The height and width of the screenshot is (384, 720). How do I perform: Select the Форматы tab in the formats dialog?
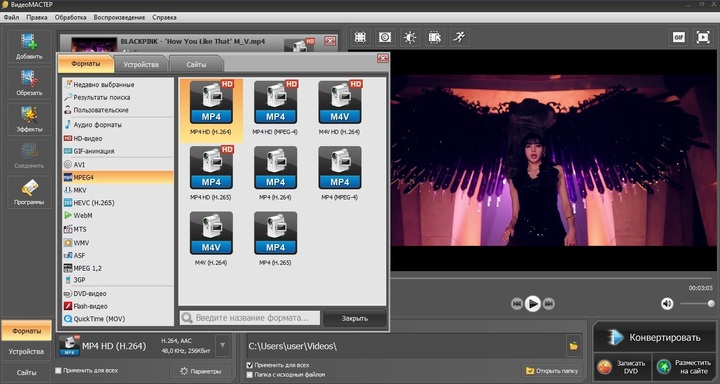pos(86,64)
